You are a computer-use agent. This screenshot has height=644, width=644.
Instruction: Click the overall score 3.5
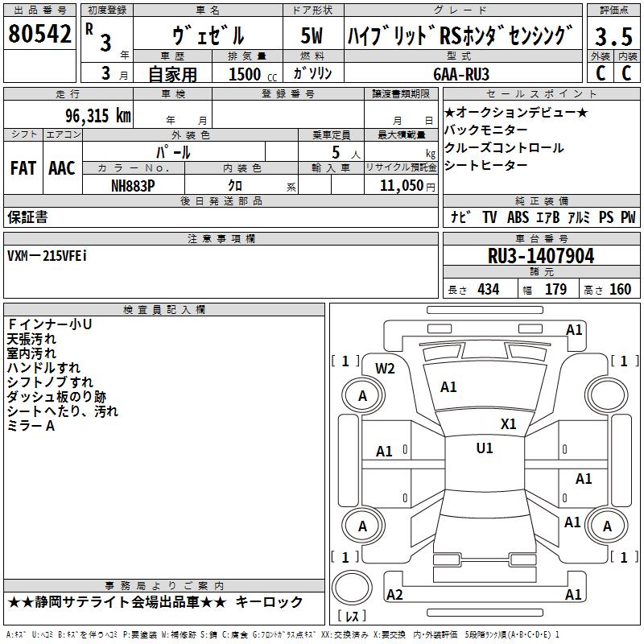point(614,36)
